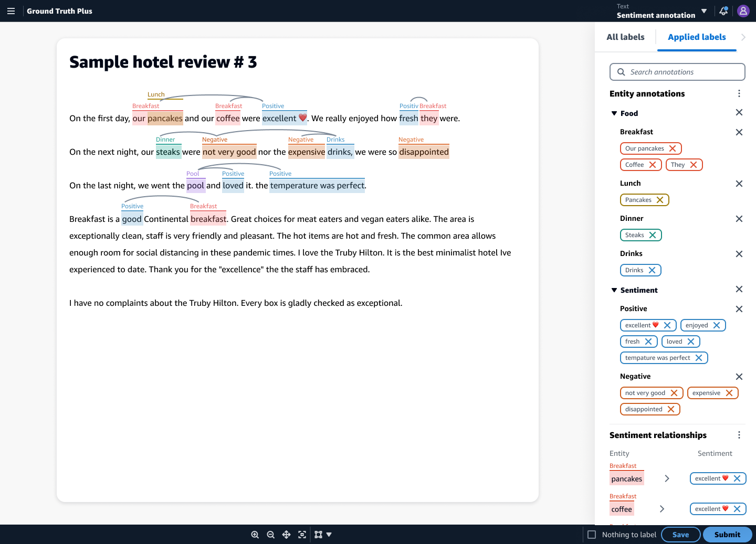Delete the 'Our pancakes' chip
The width and height of the screenshot is (756, 544).
(673, 148)
